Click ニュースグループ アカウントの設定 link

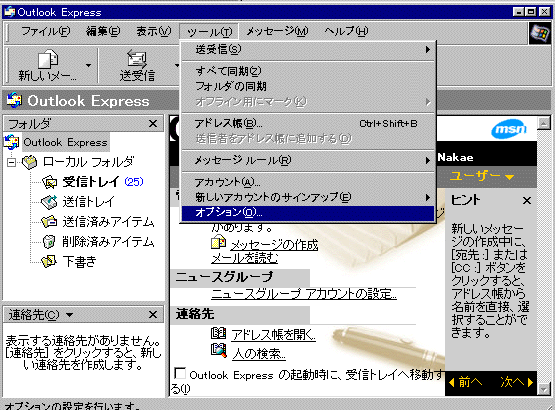[304, 294]
